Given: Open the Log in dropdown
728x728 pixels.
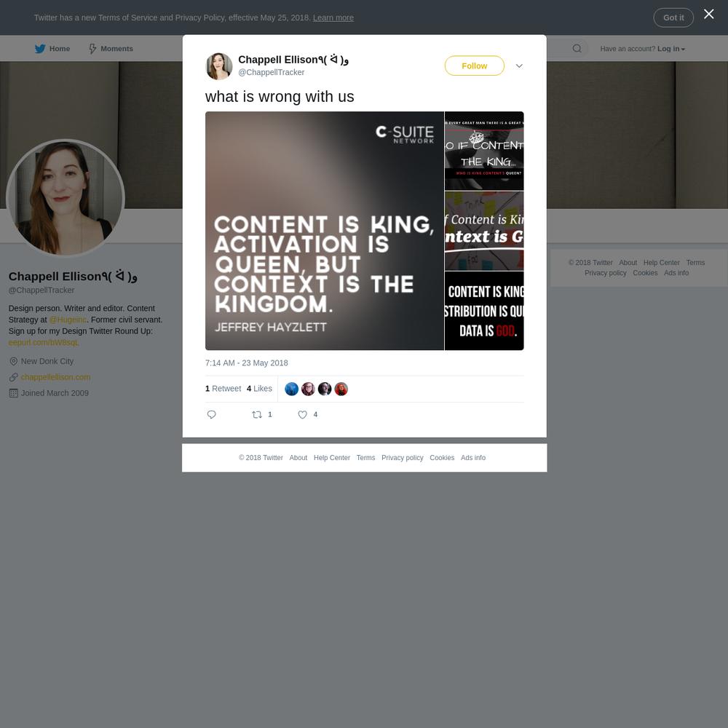Looking at the screenshot, I should point(671,49).
